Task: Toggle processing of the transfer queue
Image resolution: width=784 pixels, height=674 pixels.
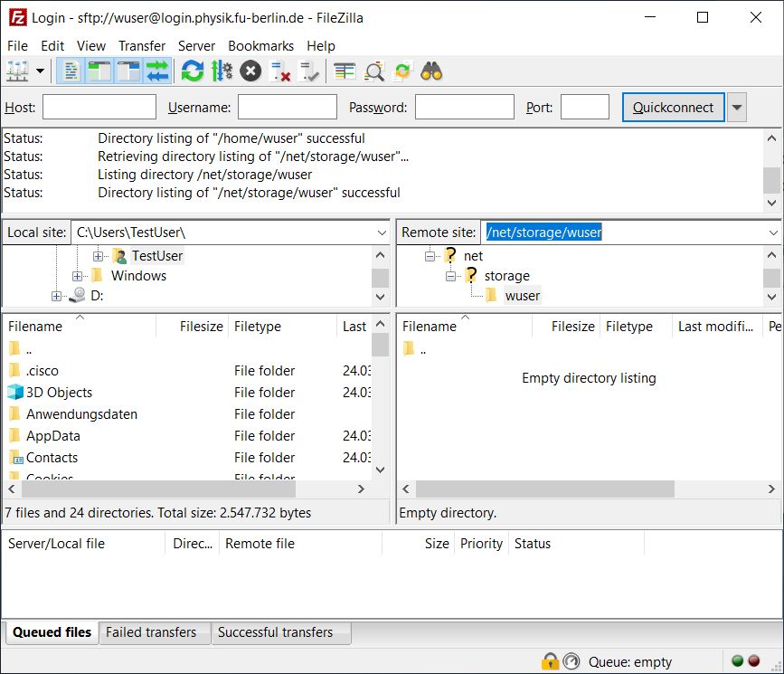Action: [x=222, y=71]
